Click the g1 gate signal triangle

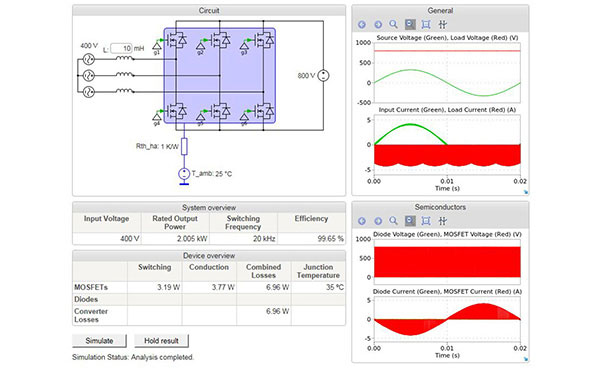(157, 46)
